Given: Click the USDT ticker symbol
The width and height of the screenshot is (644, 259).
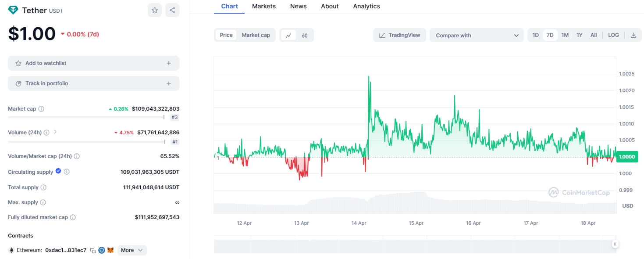Looking at the screenshot, I should click(x=56, y=11).
